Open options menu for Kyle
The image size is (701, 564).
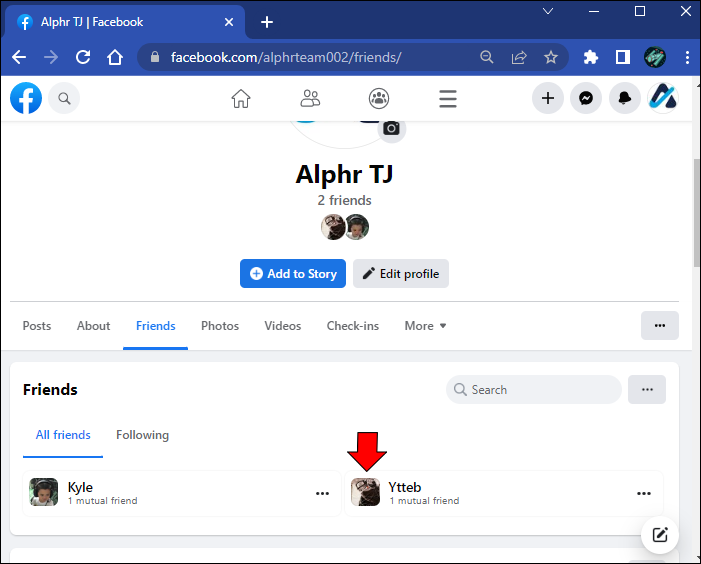pos(322,493)
